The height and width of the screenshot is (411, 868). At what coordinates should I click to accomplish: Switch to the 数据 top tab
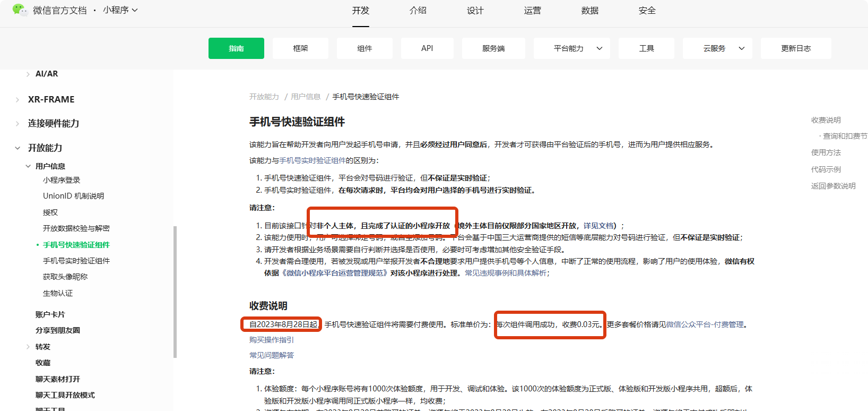point(590,11)
